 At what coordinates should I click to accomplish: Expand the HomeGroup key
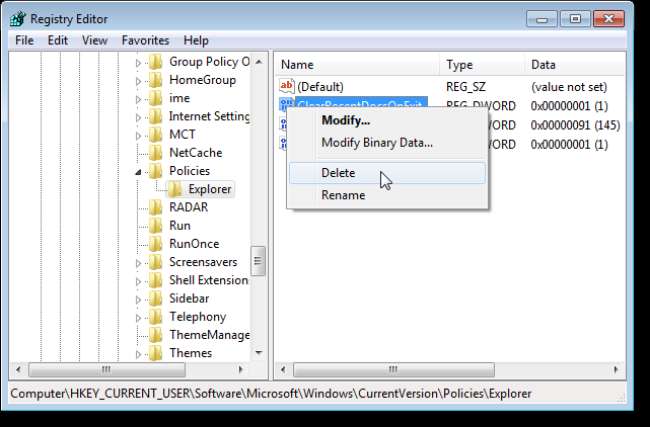[138, 81]
